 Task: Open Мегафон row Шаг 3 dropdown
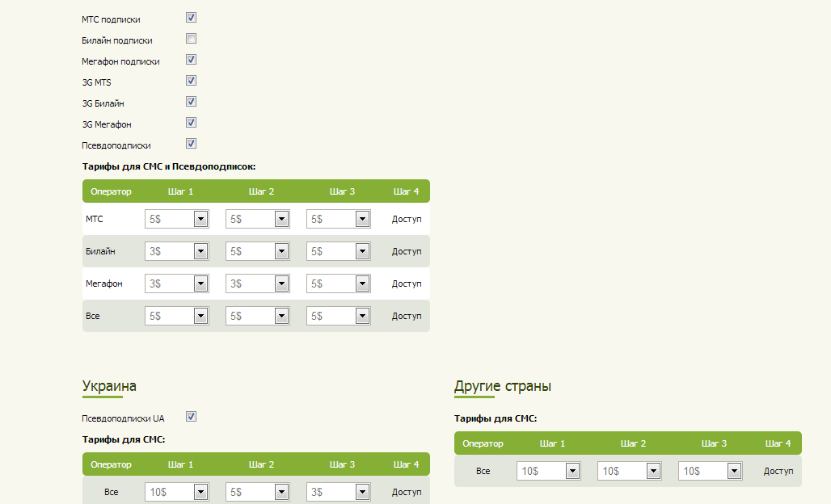pos(339,283)
